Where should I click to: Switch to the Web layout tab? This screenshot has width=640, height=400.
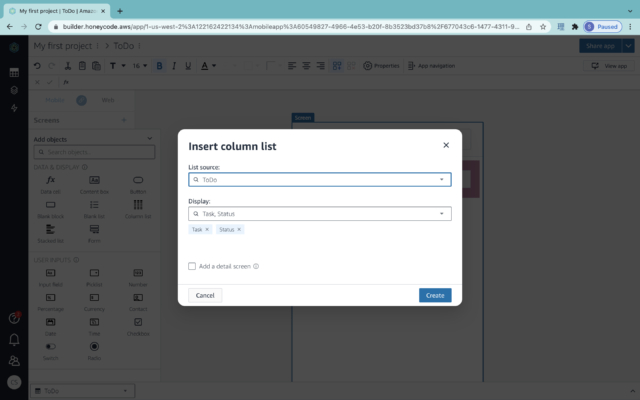108,100
